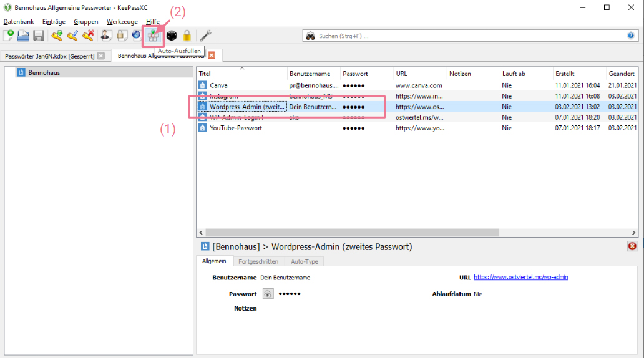Open the ostviertel.ms/wp-admin URL link
Screen dimensions: 644x358
click(x=521, y=277)
